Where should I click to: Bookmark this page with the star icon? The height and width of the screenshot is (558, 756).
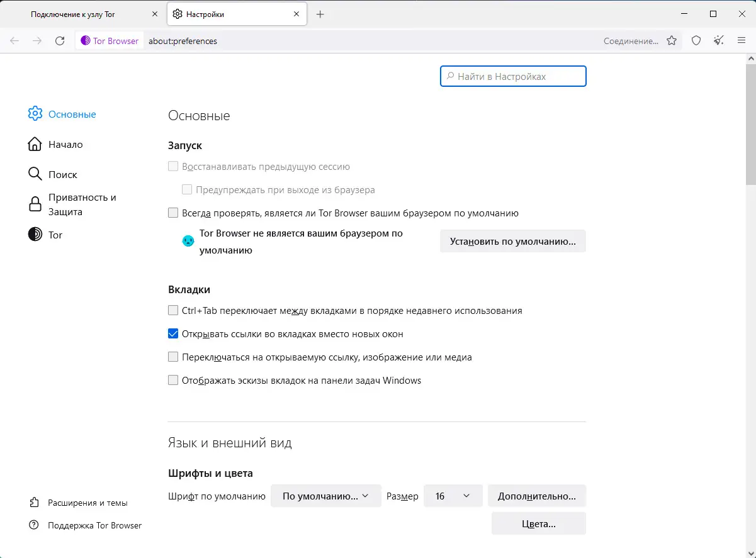tap(672, 41)
